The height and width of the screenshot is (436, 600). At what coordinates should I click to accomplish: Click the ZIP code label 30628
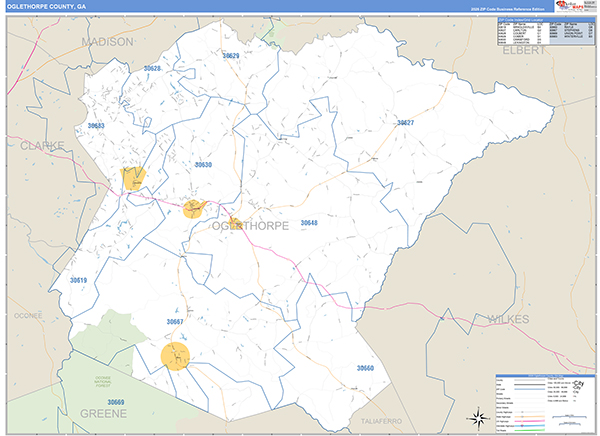point(152,68)
